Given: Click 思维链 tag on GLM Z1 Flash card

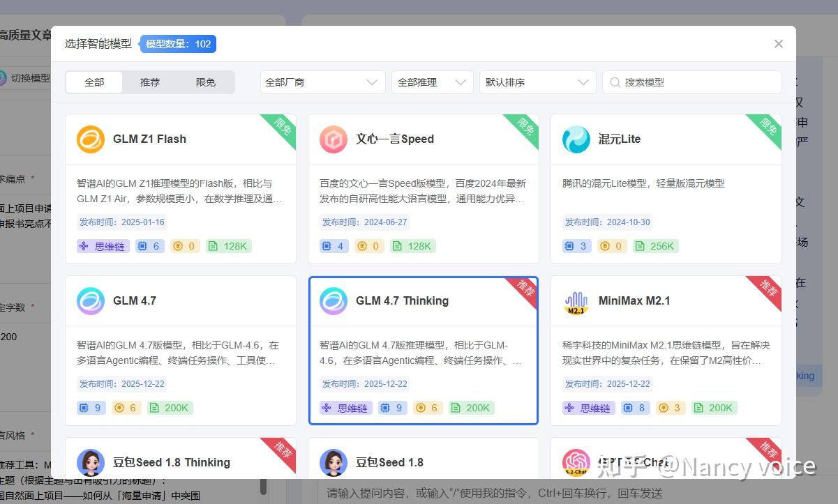Looking at the screenshot, I should pyautogui.click(x=103, y=246).
